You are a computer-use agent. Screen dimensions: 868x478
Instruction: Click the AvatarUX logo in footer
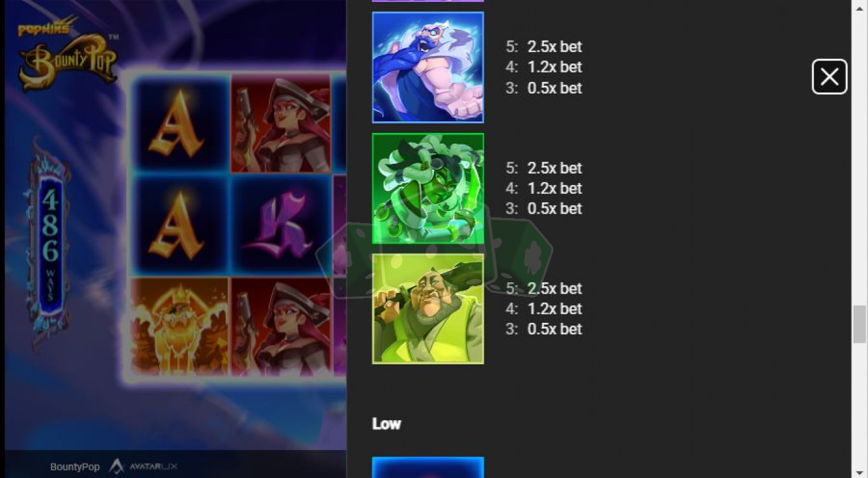pos(143,467)
